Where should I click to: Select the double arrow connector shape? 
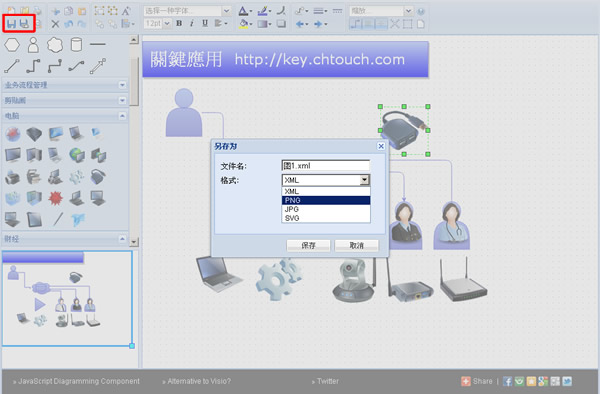coord(98,66)
